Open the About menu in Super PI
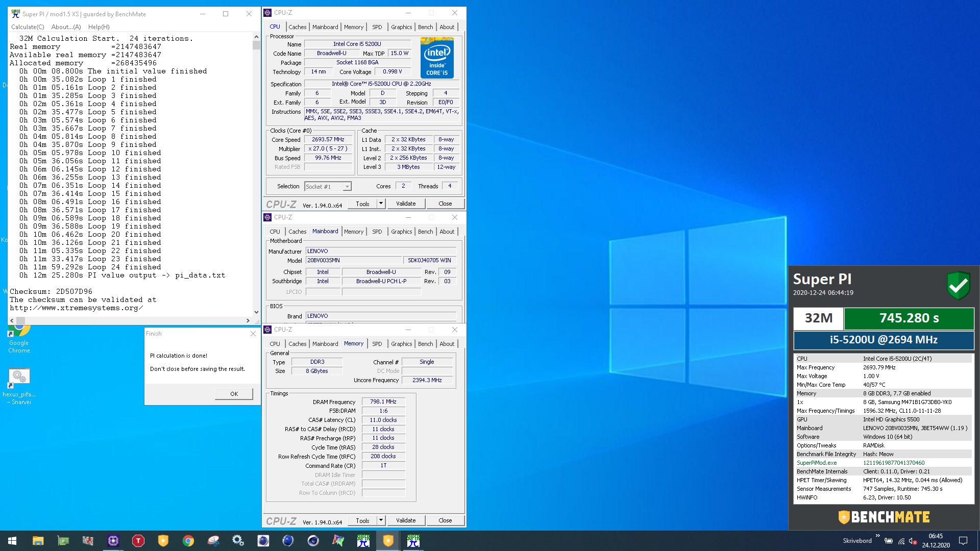The height and width of the screenshot is (551, 980). [66, 27]
